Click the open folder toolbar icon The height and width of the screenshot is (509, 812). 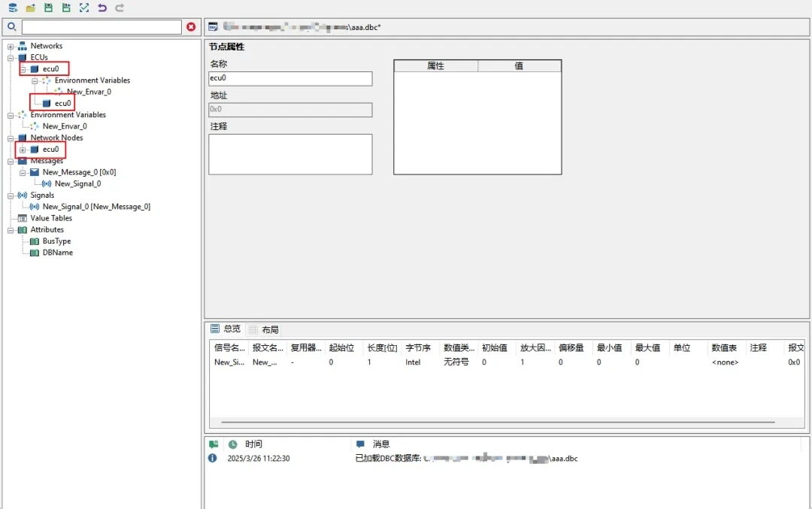(31, 8)
